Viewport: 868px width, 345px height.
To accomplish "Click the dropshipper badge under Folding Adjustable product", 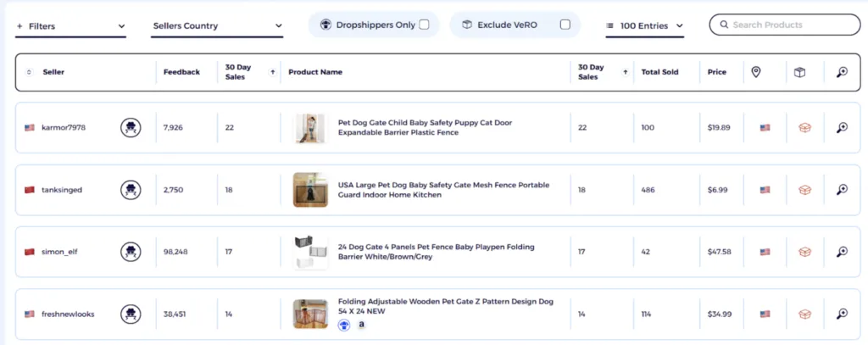I will [x=344, y=326].
